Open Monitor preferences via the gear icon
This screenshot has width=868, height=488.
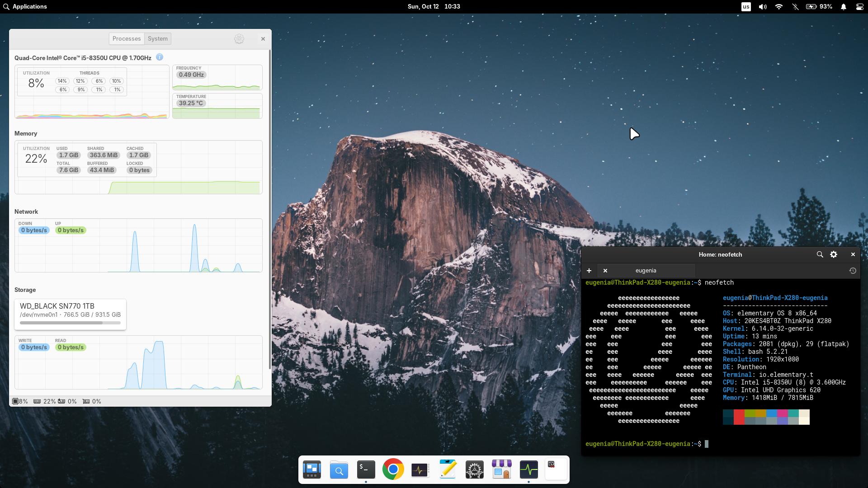click(239, 39)
